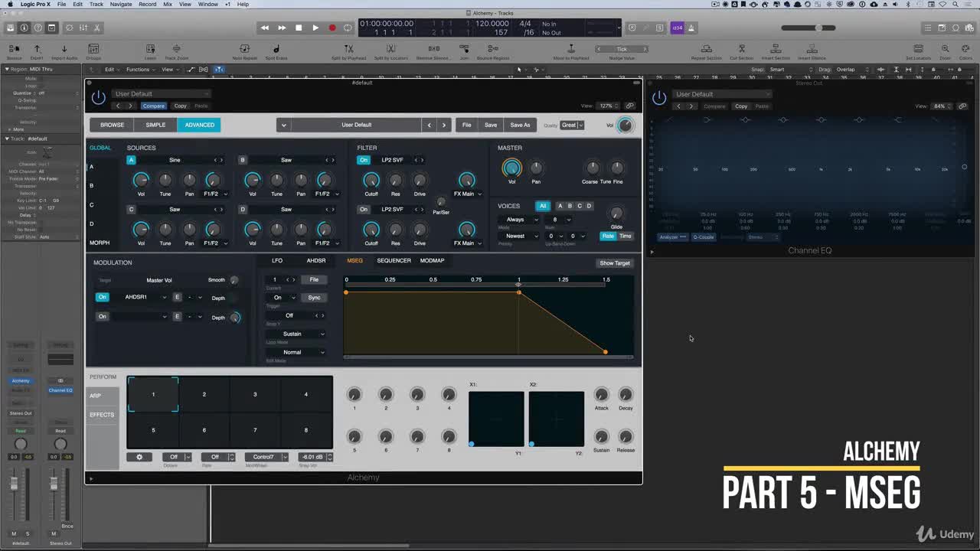Screen dimensions: 980x551
Task: Open the Sustain loop mode dropdown
Action: click(296, 334)
